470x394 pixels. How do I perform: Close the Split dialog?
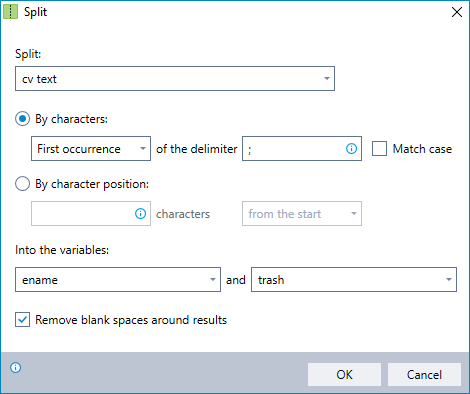click(x=457, y=12)
